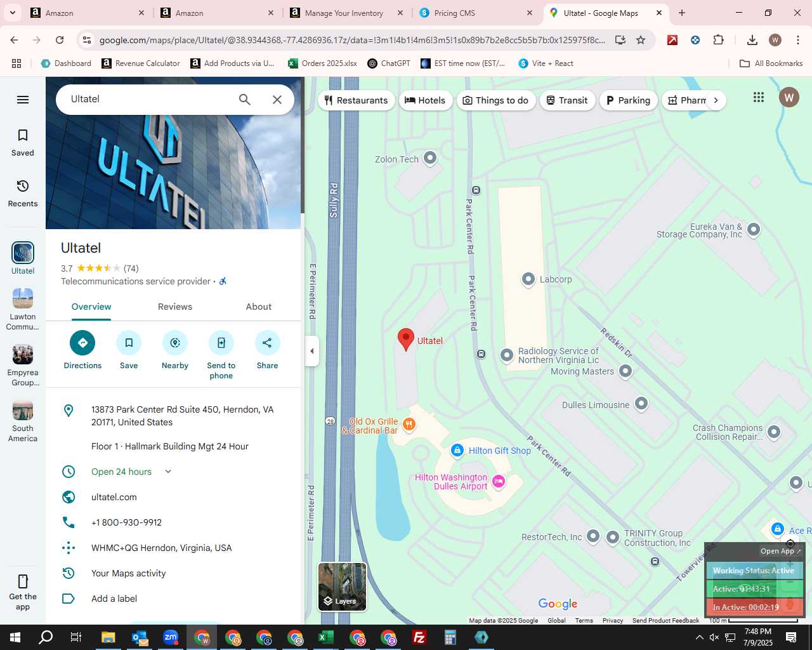Open the Layers map type thumbnail
812x650 pixels.
point(343,587)
